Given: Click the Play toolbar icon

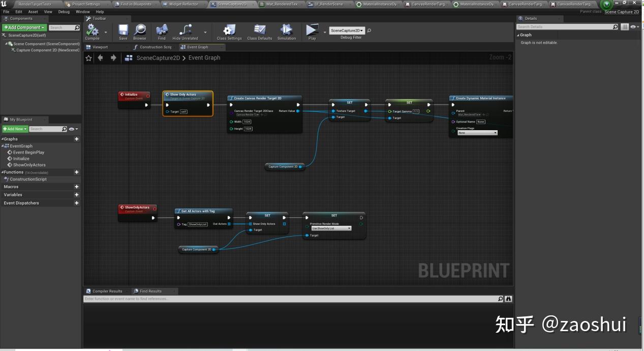Looking at the screenshot, I should pyautogui.click(x=312, y=31).
